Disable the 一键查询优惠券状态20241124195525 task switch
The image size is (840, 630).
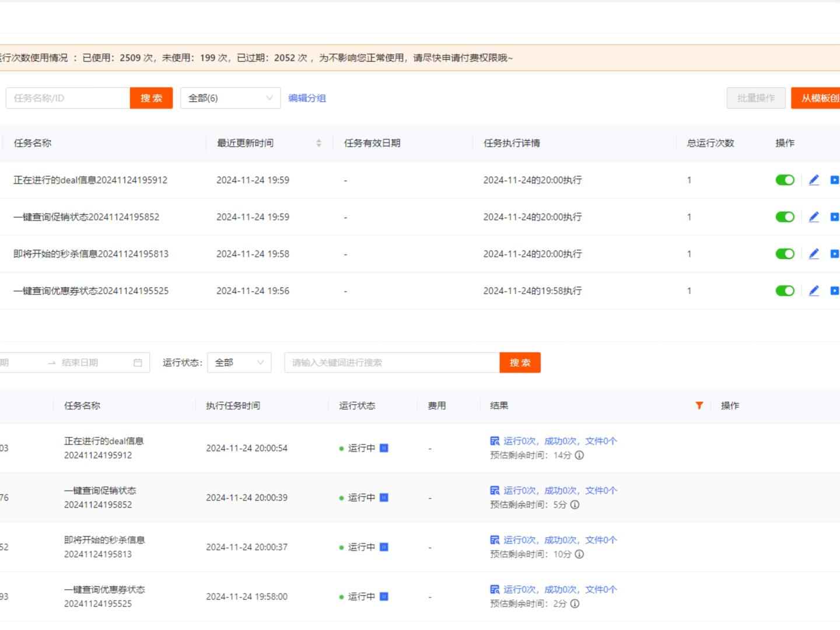pyautogui.click(x=785, y=290)
